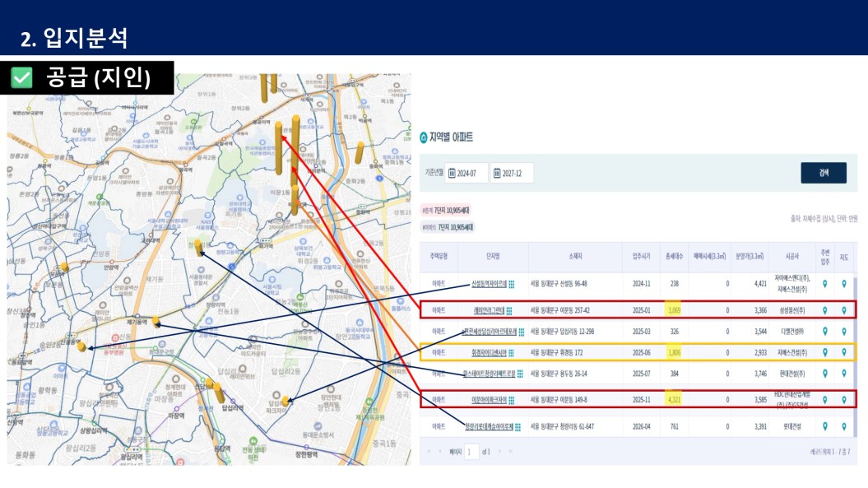Image resolution: width=868 pixels, height=488 pixels.
Task: Show 지도 map pin for 용두동 26-14 row
Action: click(x=844, y=374)
